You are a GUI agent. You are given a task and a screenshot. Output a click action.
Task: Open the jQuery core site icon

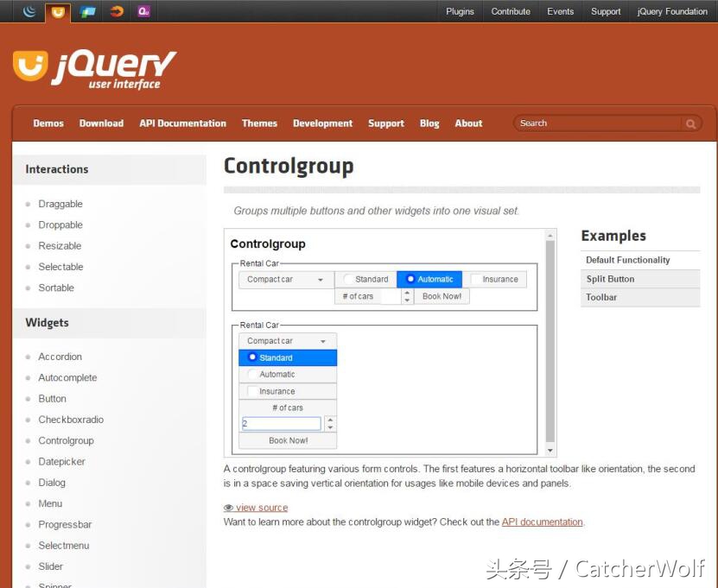29,11
